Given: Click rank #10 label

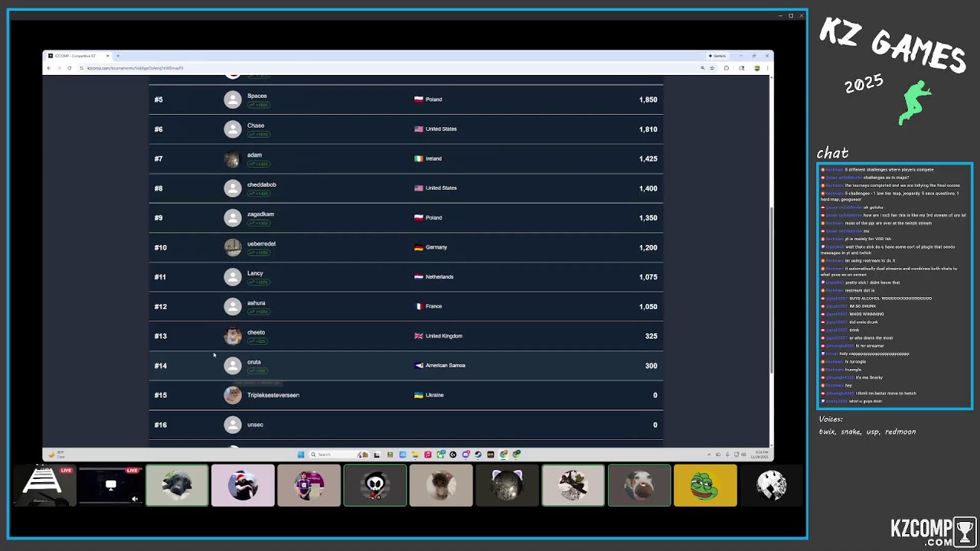Looking at the screenshot, I should pyautogui.click(x=160, y=247).
